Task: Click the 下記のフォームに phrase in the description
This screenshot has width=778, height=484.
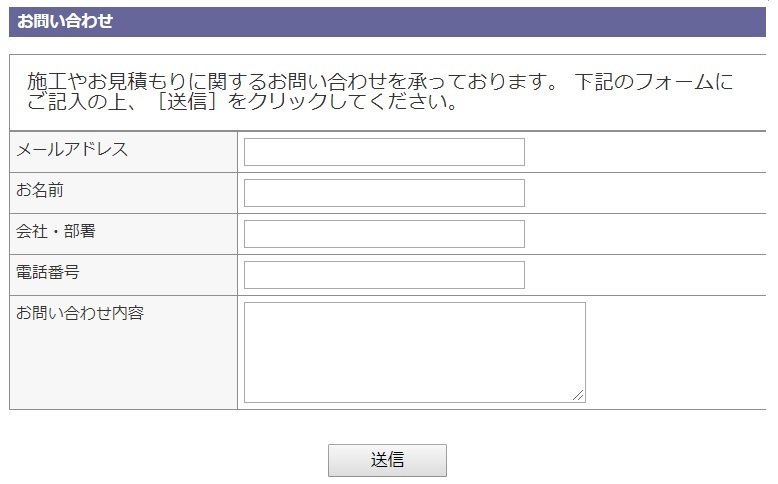Action: point(654,81)
